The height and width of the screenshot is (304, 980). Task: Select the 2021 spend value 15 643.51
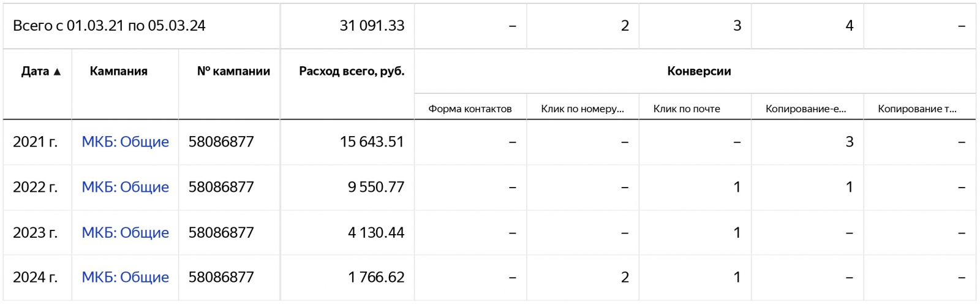(372, 142)
